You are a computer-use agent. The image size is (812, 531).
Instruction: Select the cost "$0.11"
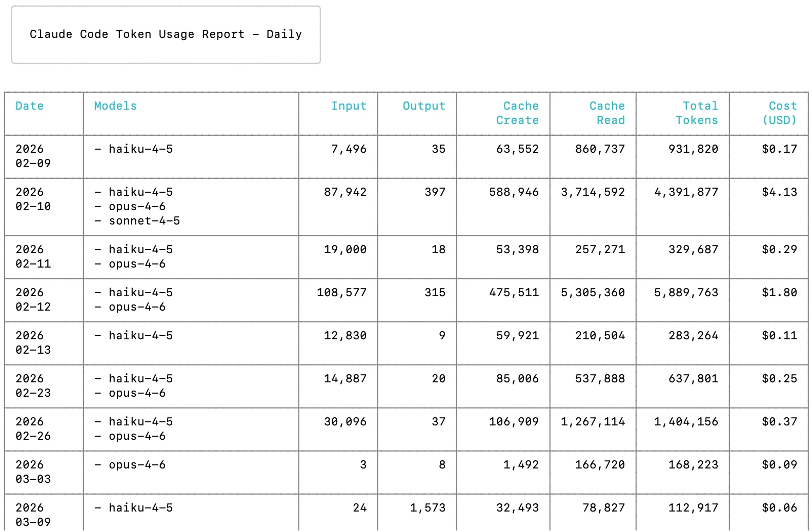(779, 336)
